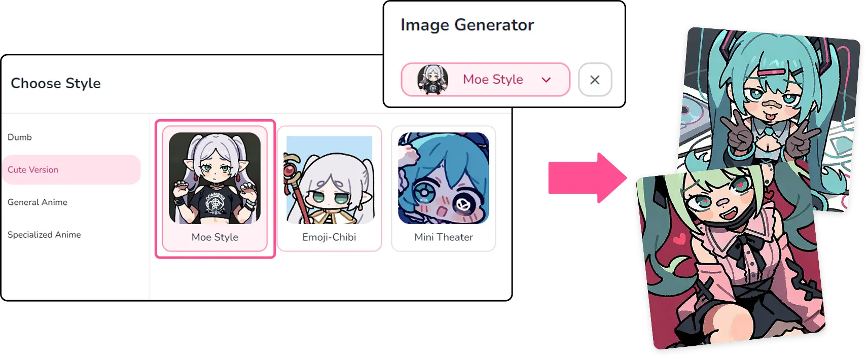The height and width of the screenshot is (359, 868).
Task: Select the Moe Style thumbnail card
Action: tap(214, 189)
